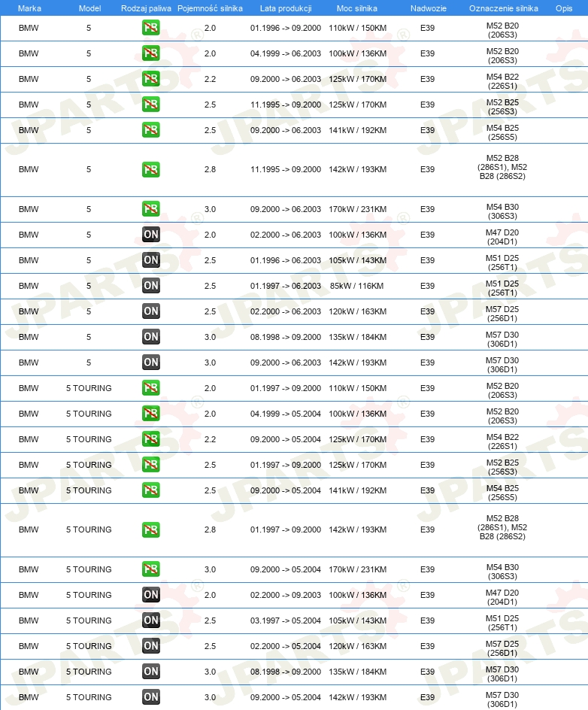Click the Oznaczenie silnika column header
Image resolution: width=588 pixels, height=710 pixels.
coord(503,8)
